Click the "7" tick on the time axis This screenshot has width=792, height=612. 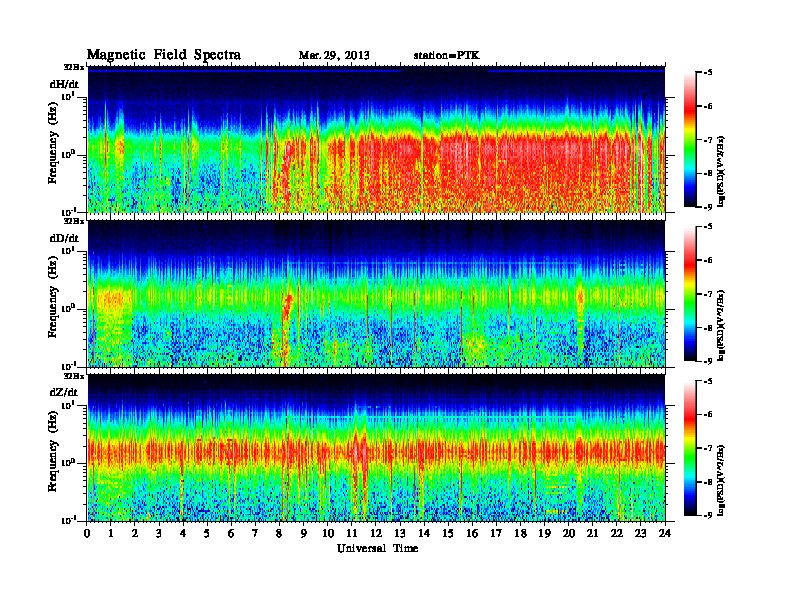(256, 534)
